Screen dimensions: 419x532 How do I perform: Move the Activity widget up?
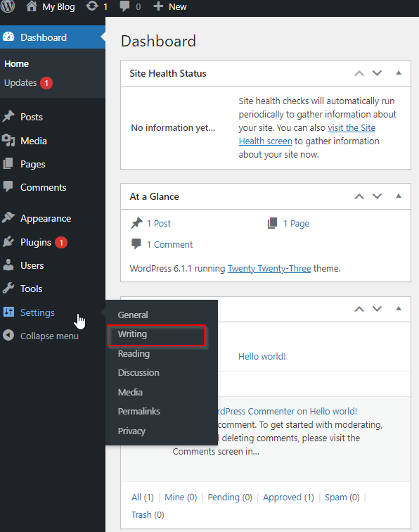[359, 309]
